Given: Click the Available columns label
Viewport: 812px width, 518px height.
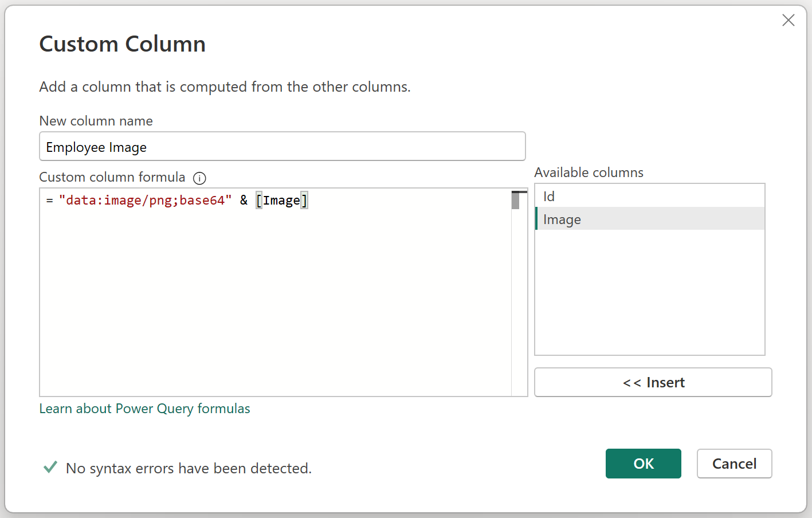Looking at the screenshot, I should [589, 172].
